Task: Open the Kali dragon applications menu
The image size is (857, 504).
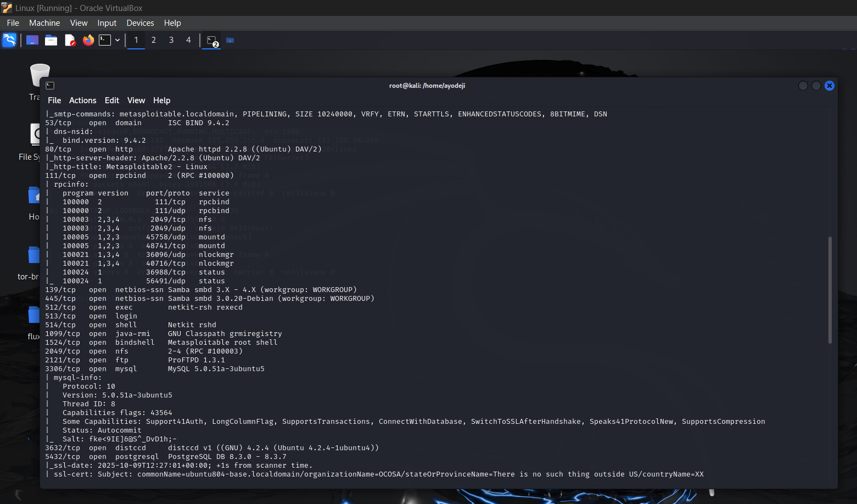Action: (9, 40)
